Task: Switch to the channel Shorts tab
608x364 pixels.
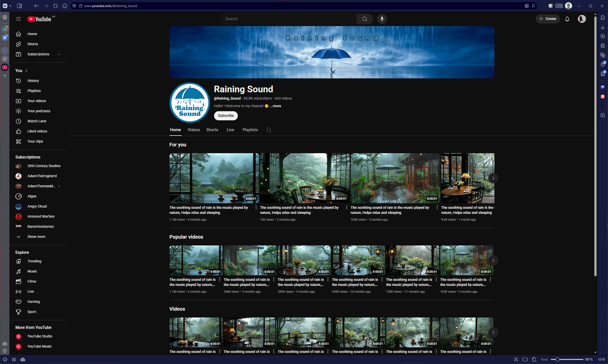Action: tap(212, 130)
